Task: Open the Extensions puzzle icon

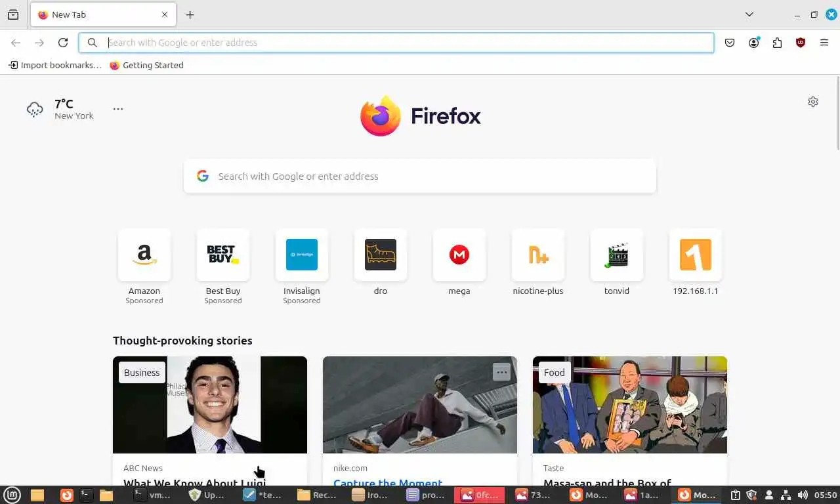Action: 777,43
